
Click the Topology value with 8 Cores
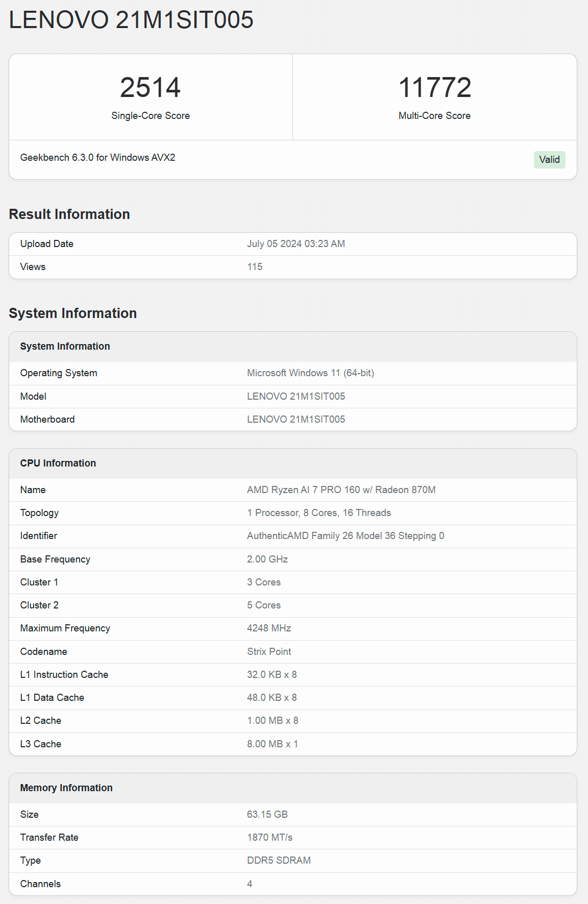pos(319,512)
